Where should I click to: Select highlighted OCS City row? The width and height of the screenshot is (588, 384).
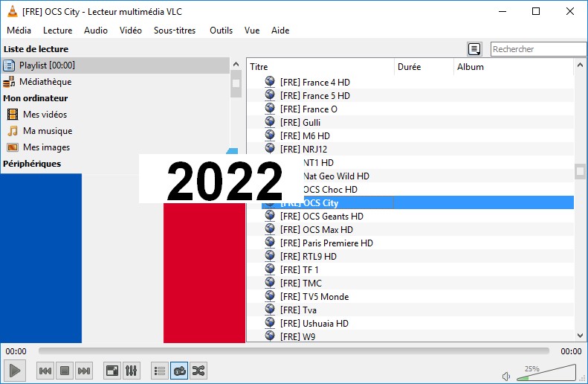[x=418, y=202]
